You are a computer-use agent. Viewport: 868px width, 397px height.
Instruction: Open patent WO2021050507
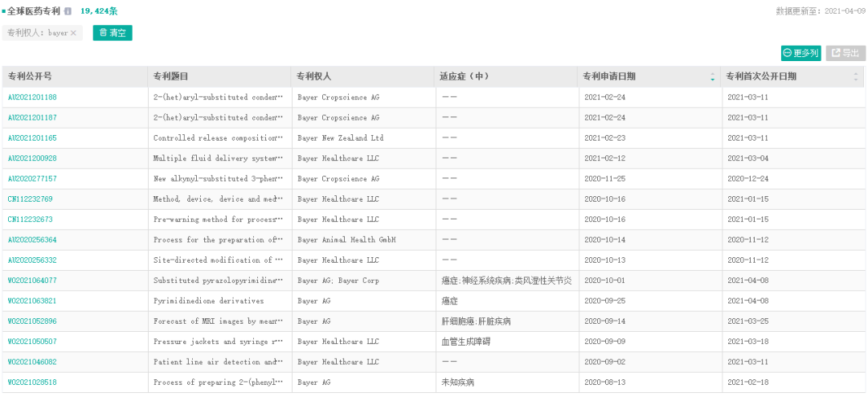pyautogui.click(x=32, y=342)
